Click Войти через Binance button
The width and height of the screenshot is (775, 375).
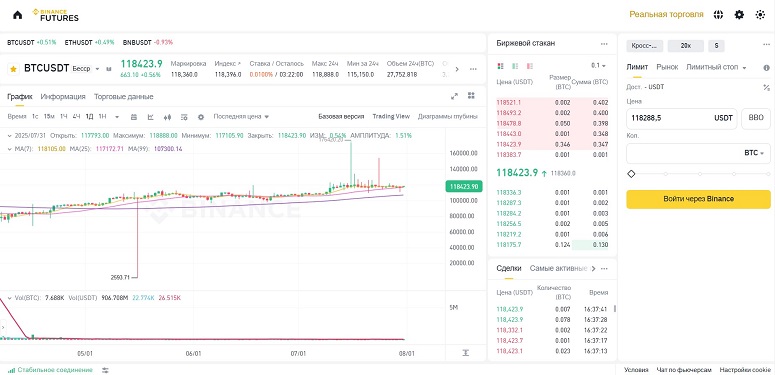(x=698, y=199)
